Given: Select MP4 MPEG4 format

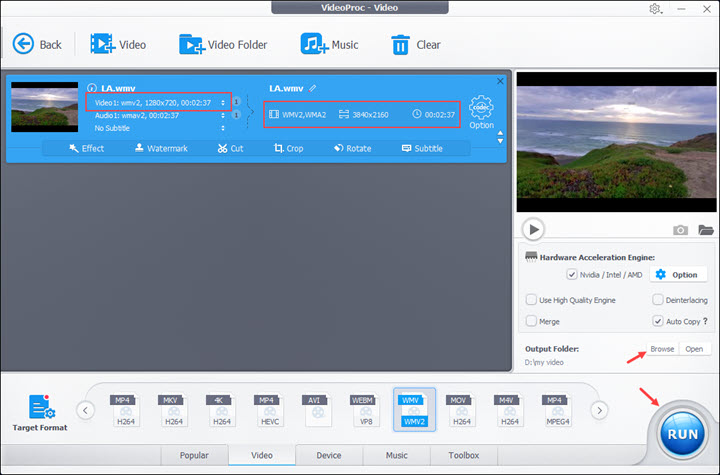Looking at the screenshot, I should point(557,410).
